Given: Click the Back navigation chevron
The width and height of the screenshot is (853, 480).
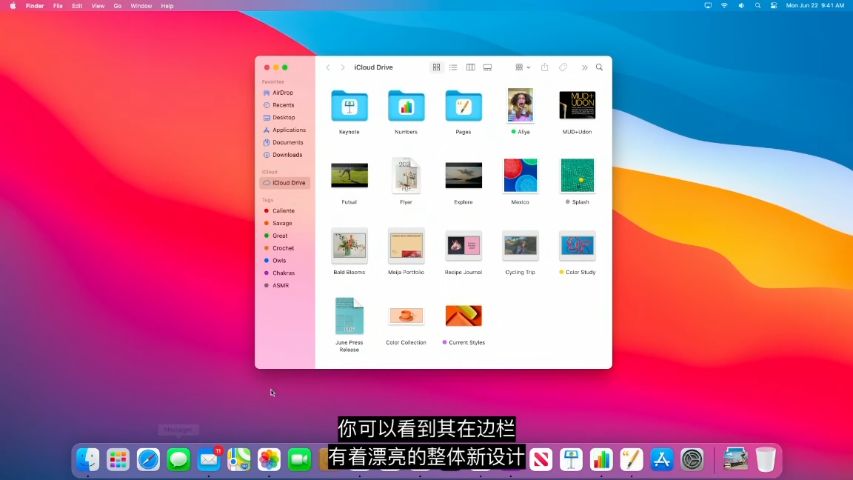Looking at the screenshot, I should click(328, 67).
